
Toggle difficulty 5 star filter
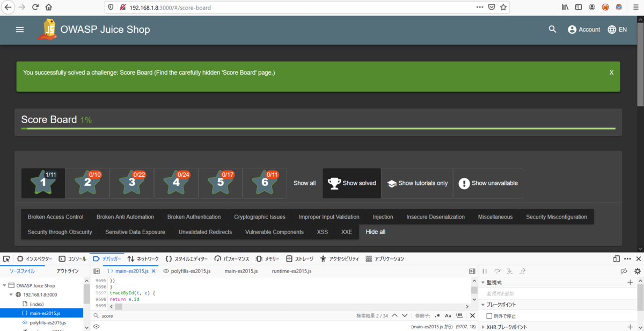[221, 183]
